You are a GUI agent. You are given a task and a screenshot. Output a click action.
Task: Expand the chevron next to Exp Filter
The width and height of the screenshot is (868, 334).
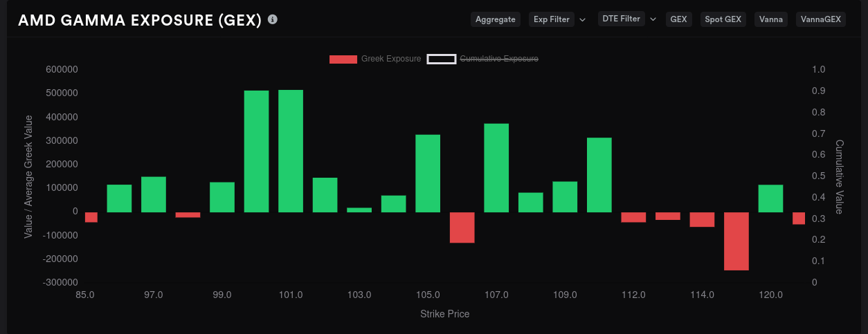582,19
